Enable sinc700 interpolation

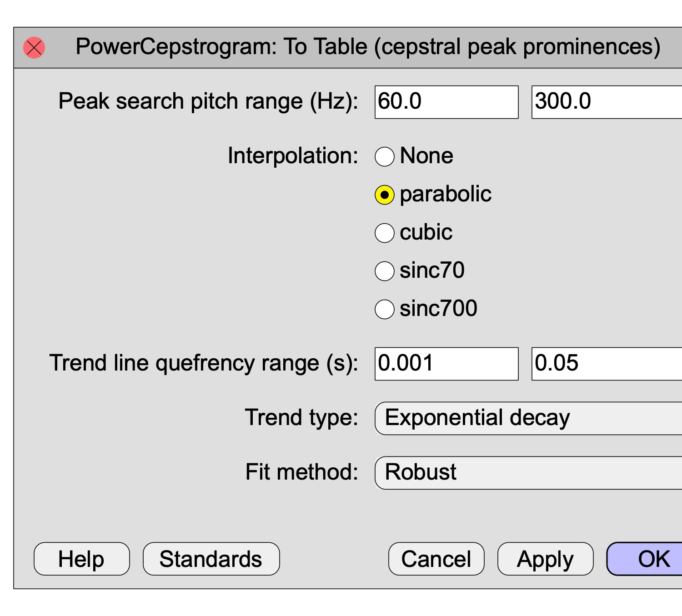point(385,310)
